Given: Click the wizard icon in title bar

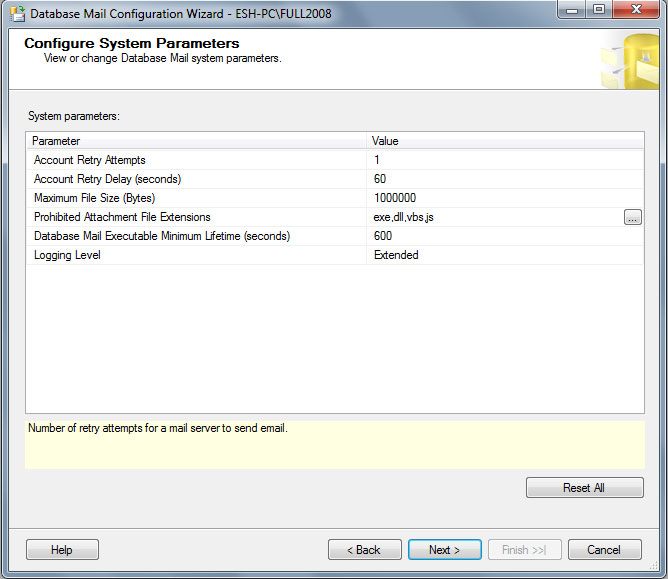Looking at the screenshot, I should tap(16, 14).
